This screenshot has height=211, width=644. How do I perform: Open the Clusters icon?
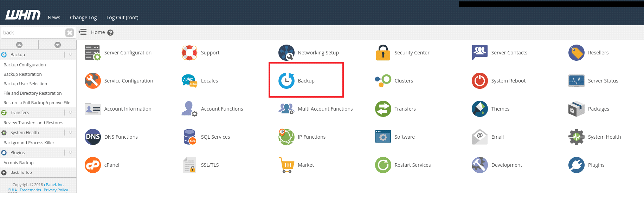click(383, 81)
